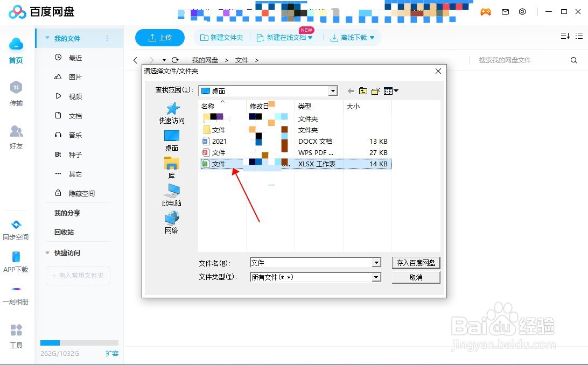The height and width of the screenshot is (365, 588).
Task: Open the settings gear icon in title bar
Action: click(522, 11)
